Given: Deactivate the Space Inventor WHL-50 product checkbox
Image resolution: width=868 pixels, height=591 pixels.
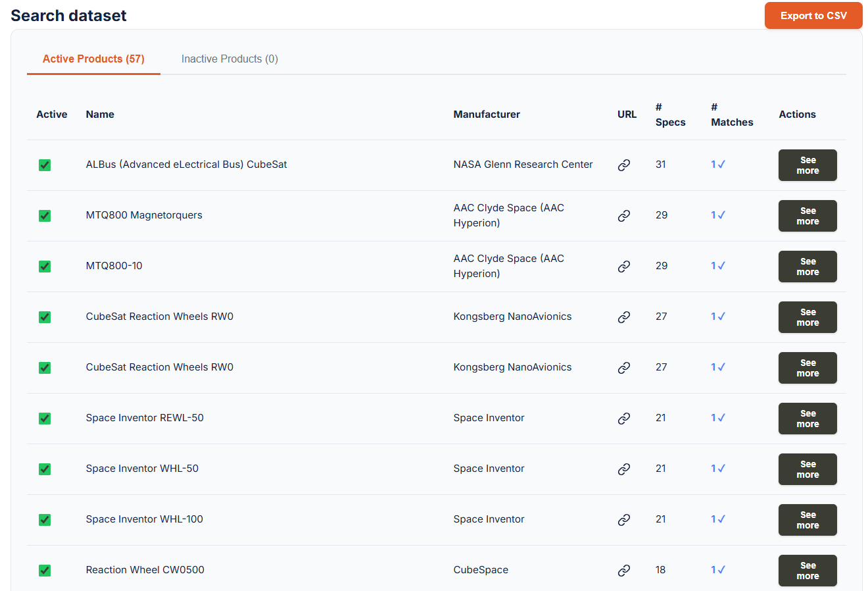Looking at the screenshot, I should pyautogui.click(x=45, y=469).
